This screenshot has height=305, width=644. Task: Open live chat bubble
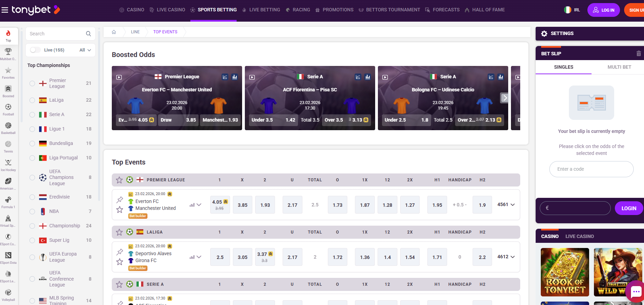pos(636,292)
